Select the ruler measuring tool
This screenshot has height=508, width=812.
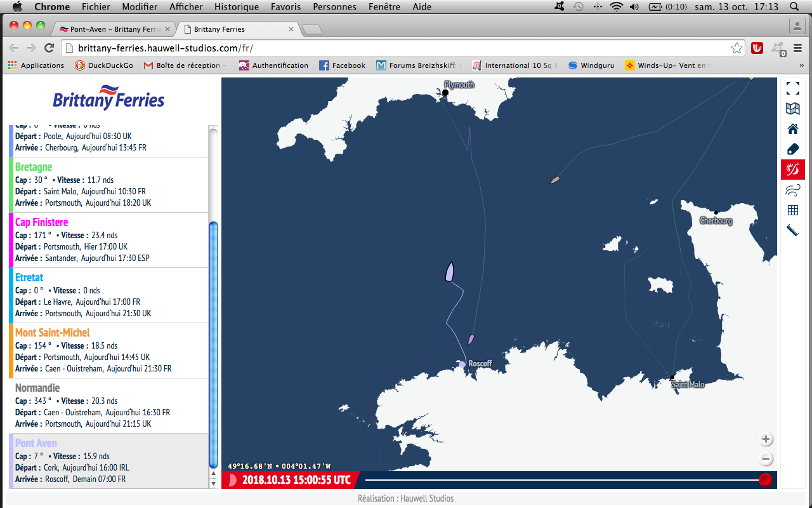(x=792, y=231)
